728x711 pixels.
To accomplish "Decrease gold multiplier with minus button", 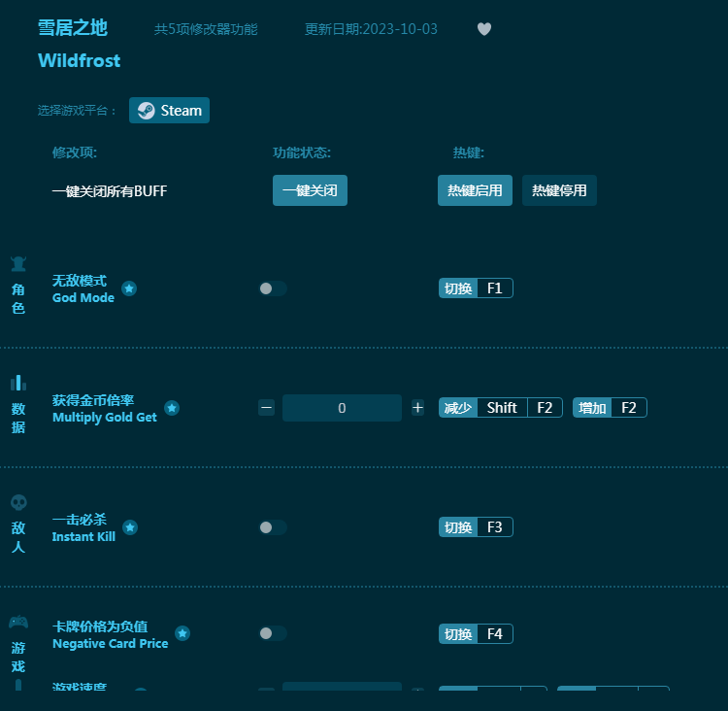I will [x=267, y=408].
